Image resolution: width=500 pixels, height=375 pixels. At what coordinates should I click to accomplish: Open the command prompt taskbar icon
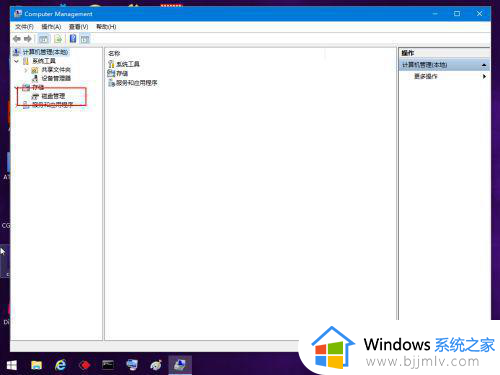[108, 365]
